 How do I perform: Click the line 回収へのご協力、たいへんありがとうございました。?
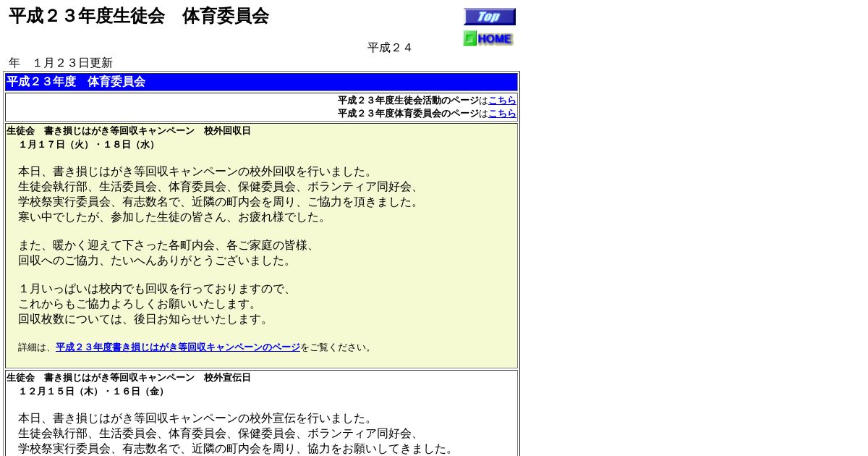pyautogui.click(x=157, y=261)
